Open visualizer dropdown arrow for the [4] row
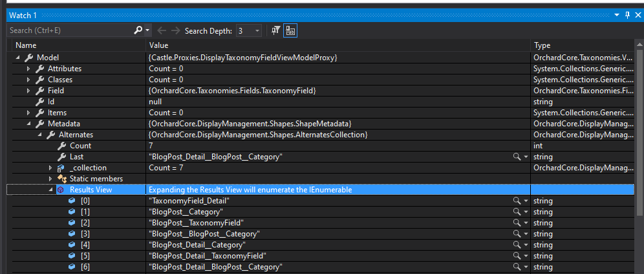Image resolution: width=644 pixels, height=274 pixels. pos(526,245)
